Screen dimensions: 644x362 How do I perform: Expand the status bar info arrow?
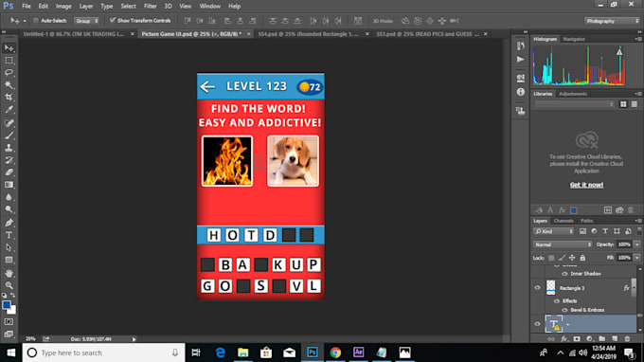pyautogui.click(x=134, y=339)
